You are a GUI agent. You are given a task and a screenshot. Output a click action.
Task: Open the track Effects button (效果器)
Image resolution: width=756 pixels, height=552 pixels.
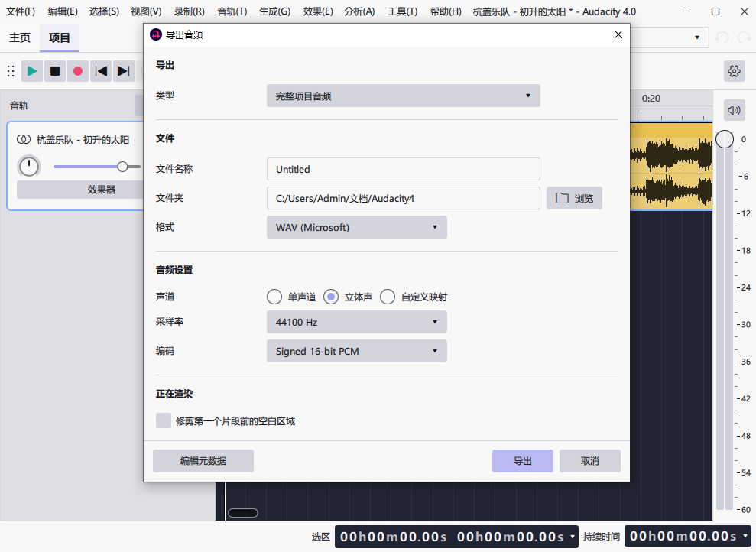(79, 190)
